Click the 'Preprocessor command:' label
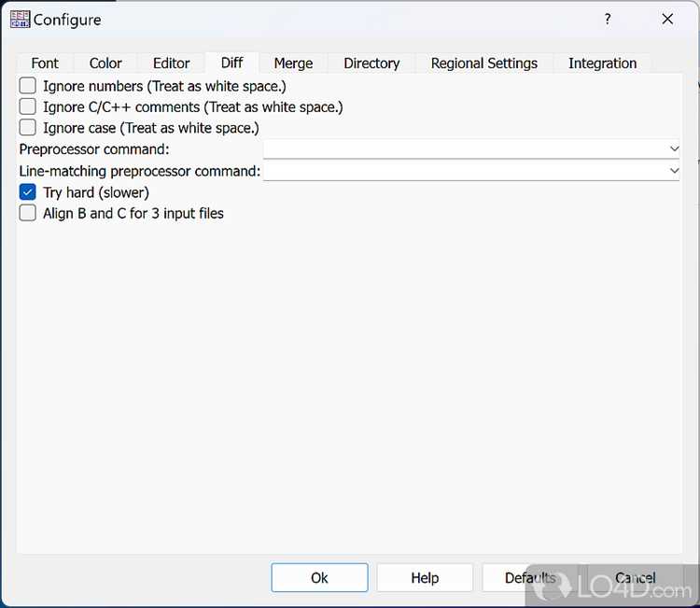700x608 pixels. [94, 149]
